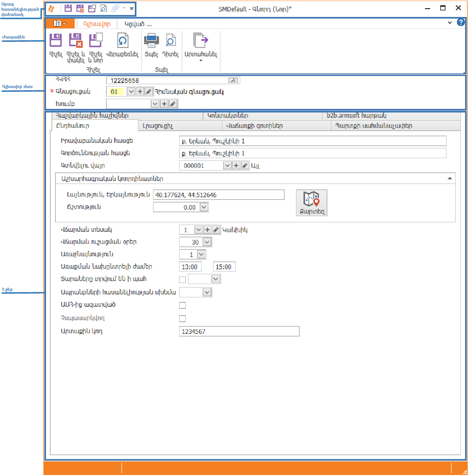Click the price list code field 01
The width and height of the screenshot is (469, 476).
pyautogui.click(x=117, y=92)
